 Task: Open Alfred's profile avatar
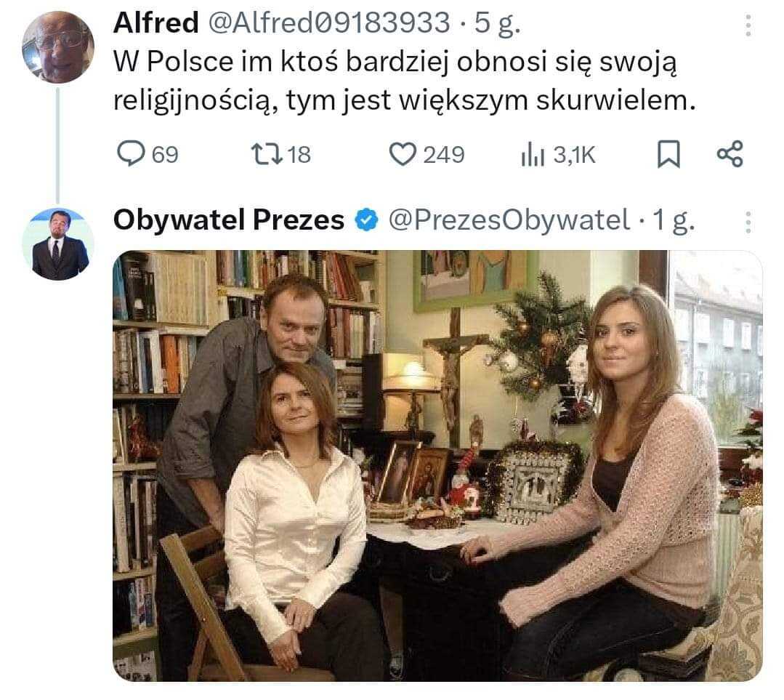(x=58, y=47)
